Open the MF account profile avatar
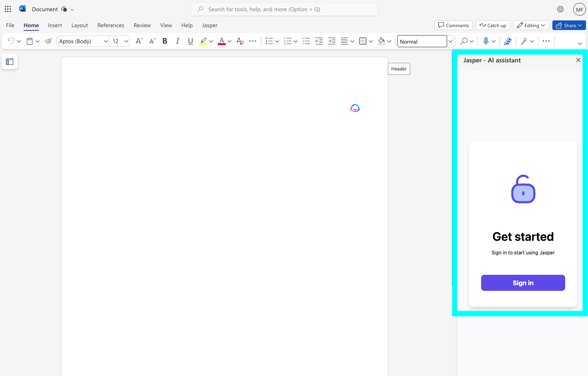Screen dimensions: 588x376 coord(579,9)
